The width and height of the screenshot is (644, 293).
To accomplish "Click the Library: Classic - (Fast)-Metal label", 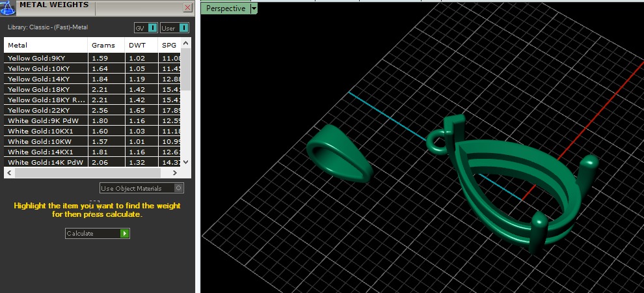I will 47,27.
